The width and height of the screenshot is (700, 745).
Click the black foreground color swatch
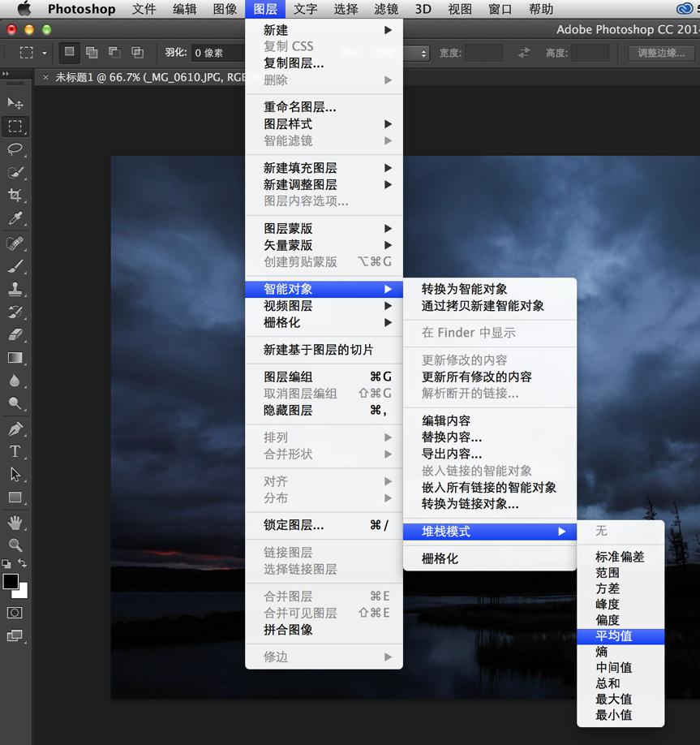click(x=11, y=581)
